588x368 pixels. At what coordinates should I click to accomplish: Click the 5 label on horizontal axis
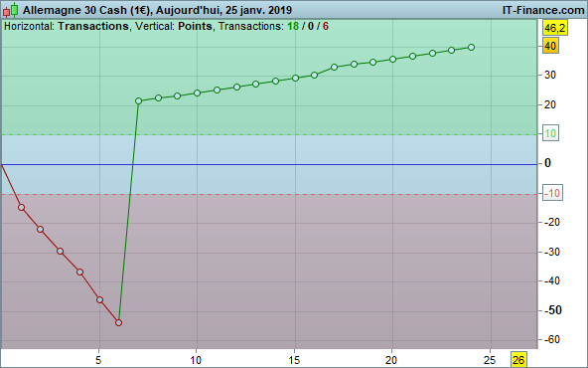coord(98,360)
